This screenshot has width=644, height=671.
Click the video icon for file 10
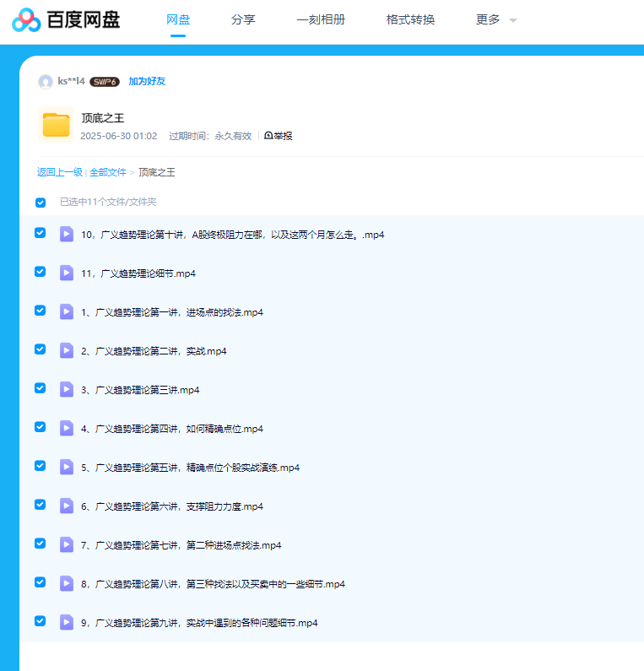(67, 234)
